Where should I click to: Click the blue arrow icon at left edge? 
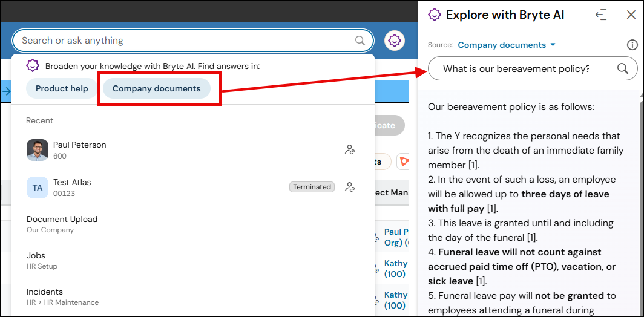tap(6, 91)
